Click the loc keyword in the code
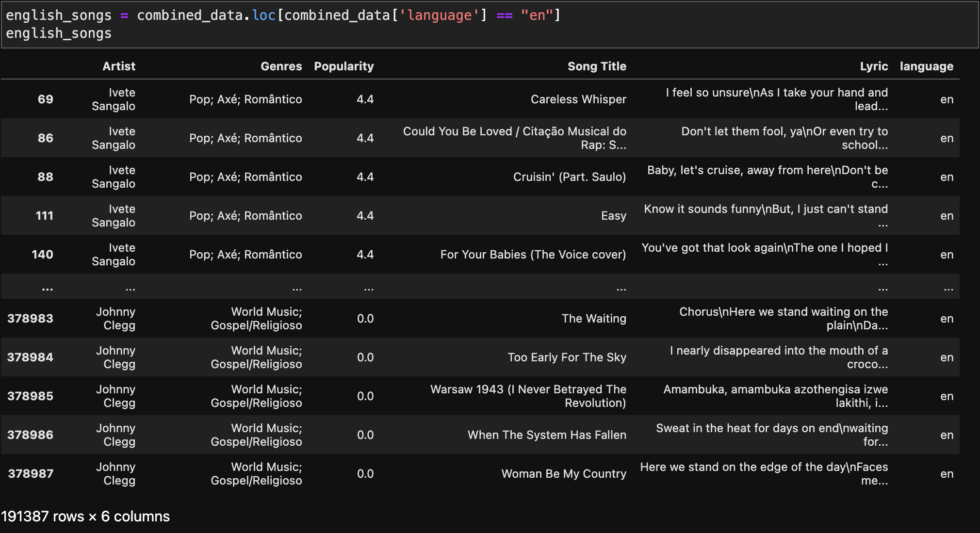Image resolution: width=980 pixels, height=533 pixels. point(263,15)
